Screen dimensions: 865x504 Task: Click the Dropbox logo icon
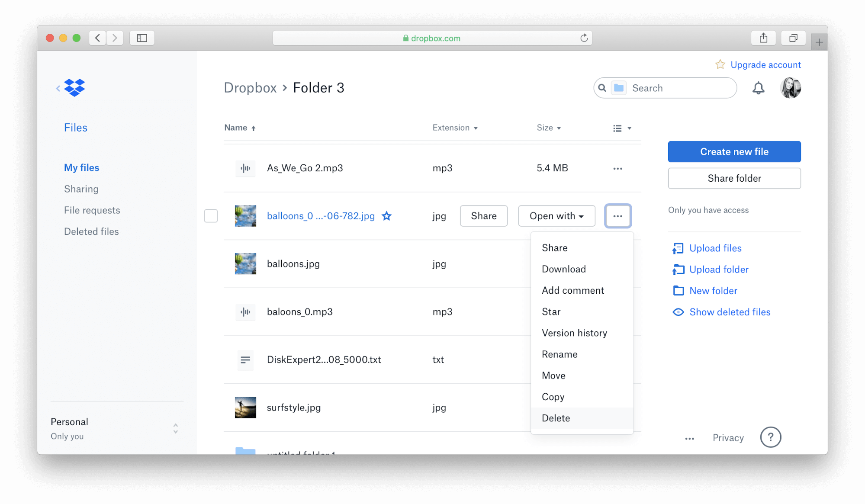point(74,87)
